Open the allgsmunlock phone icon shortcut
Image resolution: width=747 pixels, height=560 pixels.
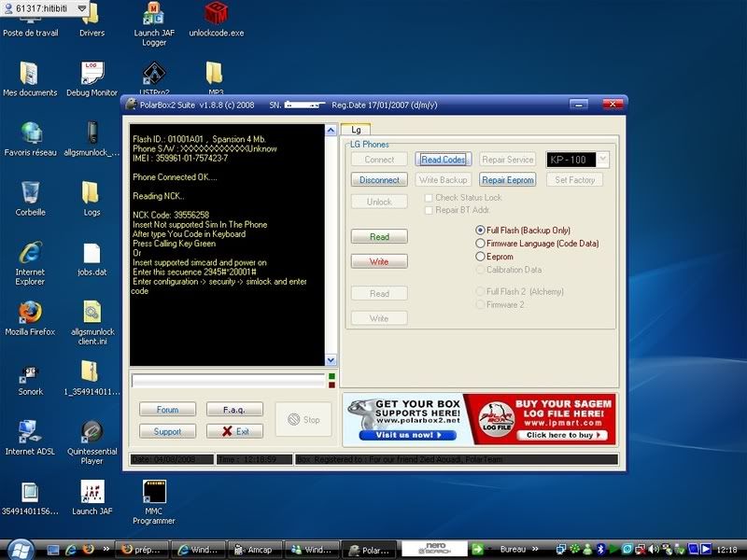(x=92, y=139)
